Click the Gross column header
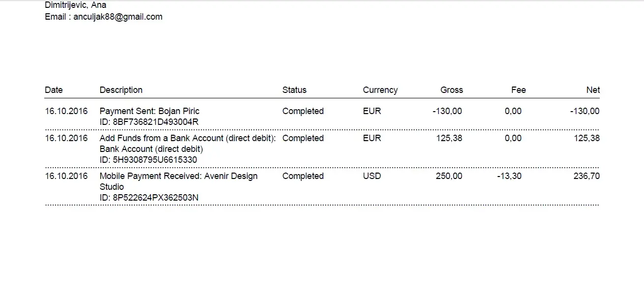 [x=451, y=90]
